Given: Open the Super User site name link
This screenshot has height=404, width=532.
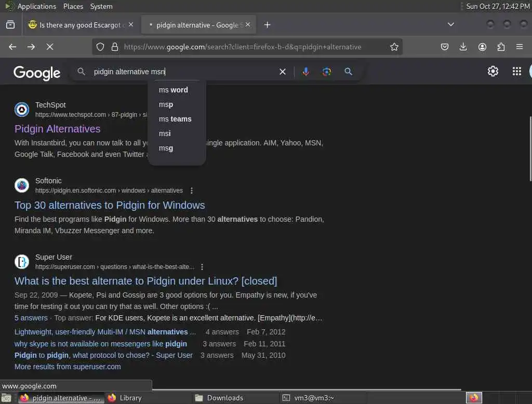Looking at the screenshot, I should pyautogui.click(x=54, y=257).
